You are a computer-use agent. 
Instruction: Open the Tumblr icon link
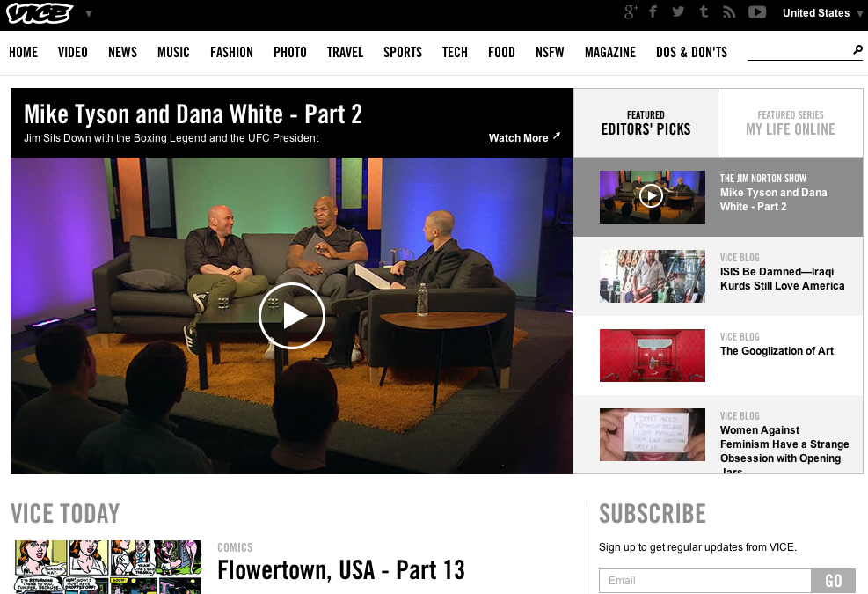704,12
